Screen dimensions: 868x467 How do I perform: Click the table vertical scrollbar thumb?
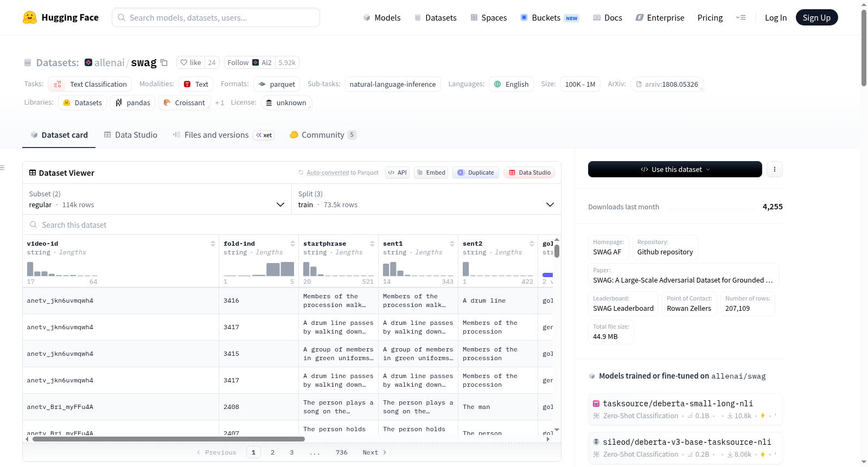[x=557, y=251]
